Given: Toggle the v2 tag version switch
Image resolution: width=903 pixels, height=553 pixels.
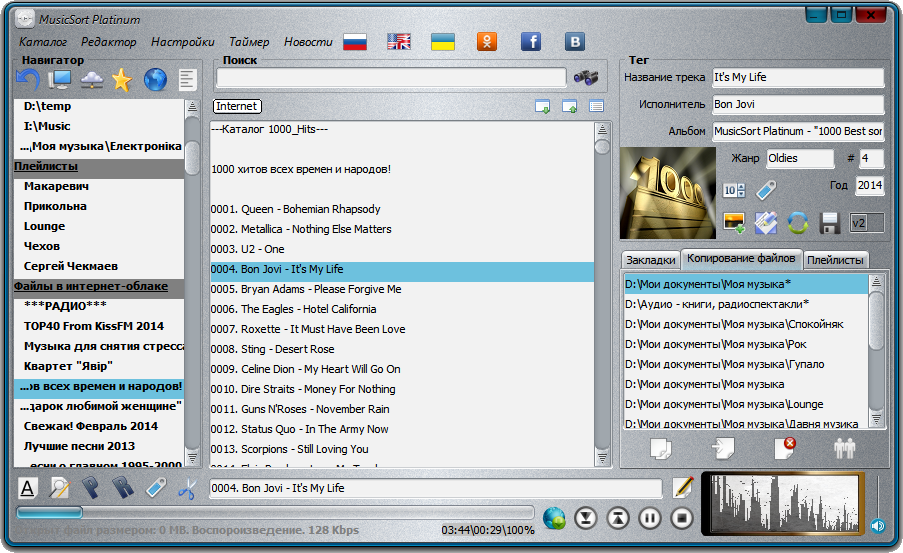Looking at the screenshot, I should (x=867, y=223).
